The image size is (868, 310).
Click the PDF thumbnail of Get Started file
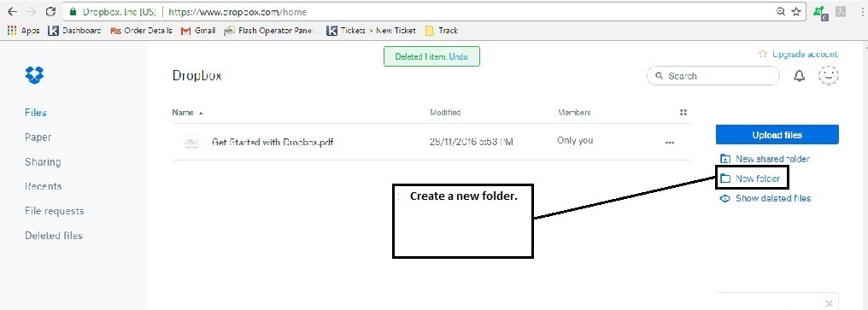point(192,142)
